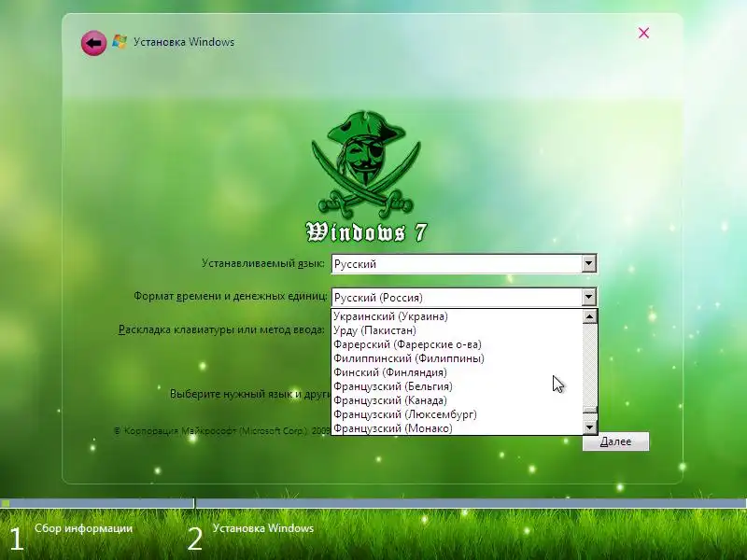
Task: Click the green progress indicator on bar
Action: pos(6,503)
